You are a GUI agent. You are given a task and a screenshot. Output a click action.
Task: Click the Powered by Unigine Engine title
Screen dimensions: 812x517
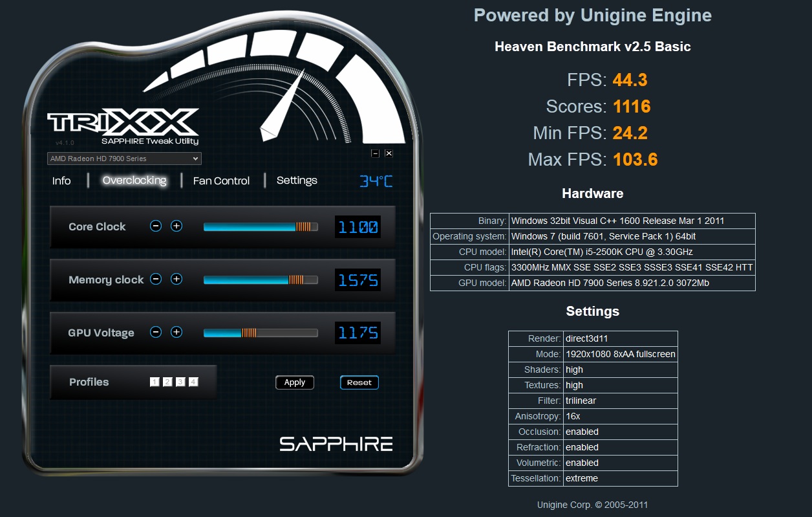593,16
